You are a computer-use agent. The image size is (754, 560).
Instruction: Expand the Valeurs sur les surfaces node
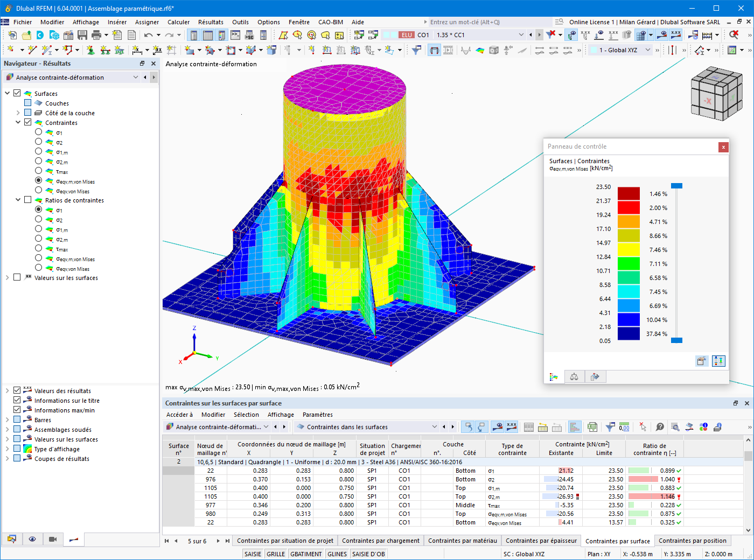pyautogui.click(x=7, y=278)
